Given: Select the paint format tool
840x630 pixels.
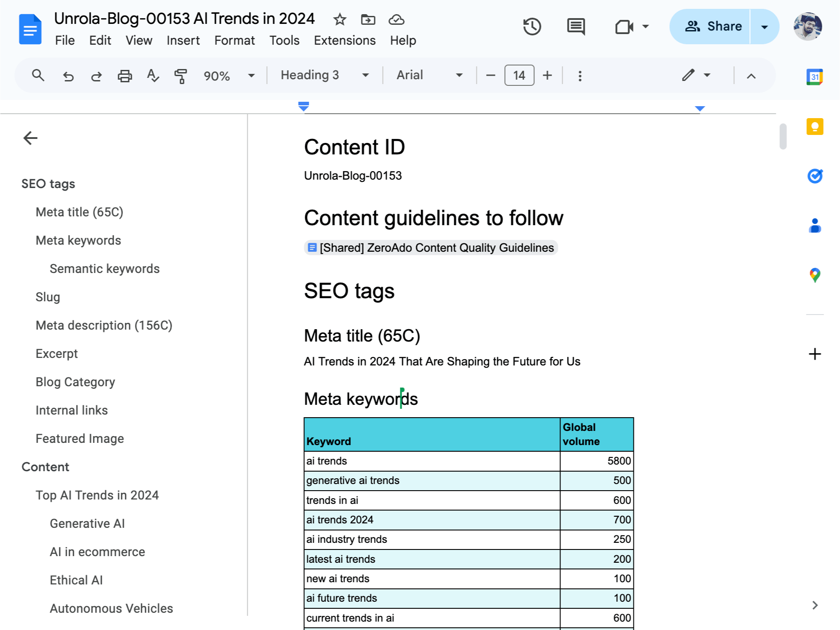Looking at the screenshot, I should [180, 76].
